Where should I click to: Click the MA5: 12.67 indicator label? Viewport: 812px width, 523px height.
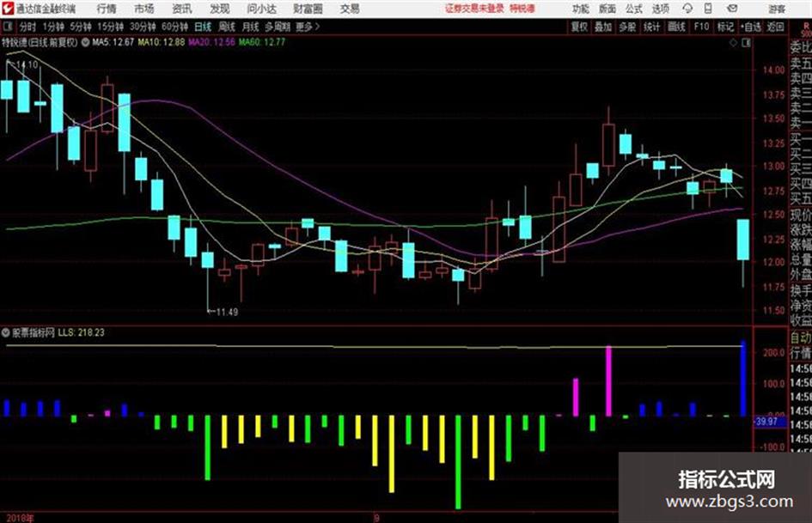tap(113, 42)
